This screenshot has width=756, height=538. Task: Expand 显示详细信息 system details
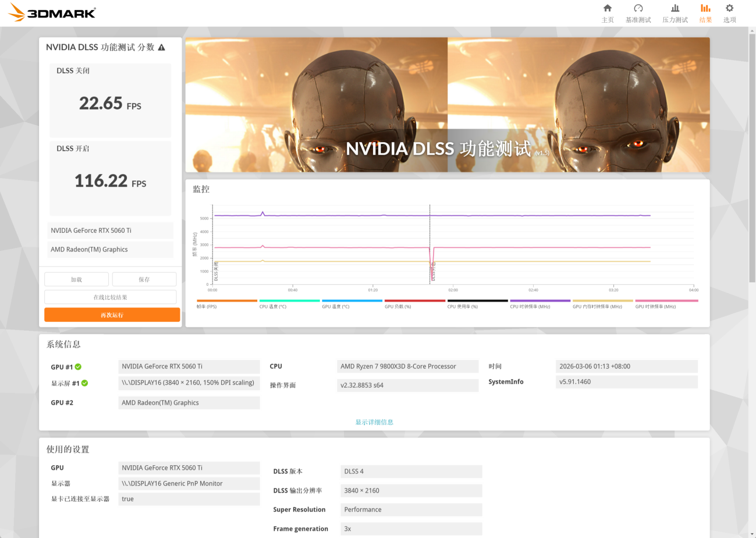tap(374, 422)
